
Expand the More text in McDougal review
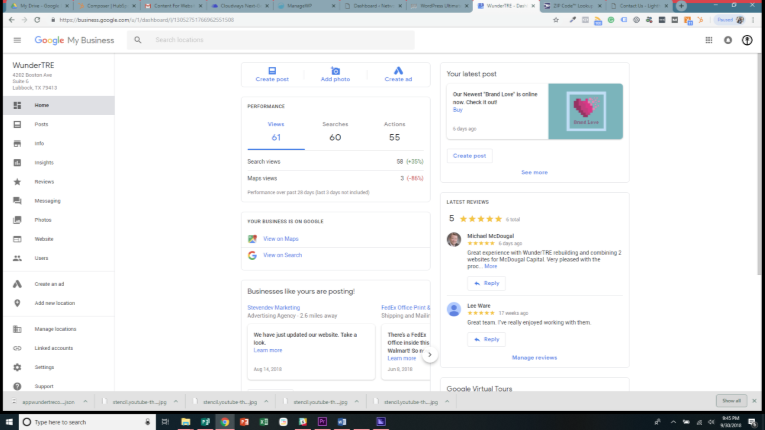tap(490, 266)
